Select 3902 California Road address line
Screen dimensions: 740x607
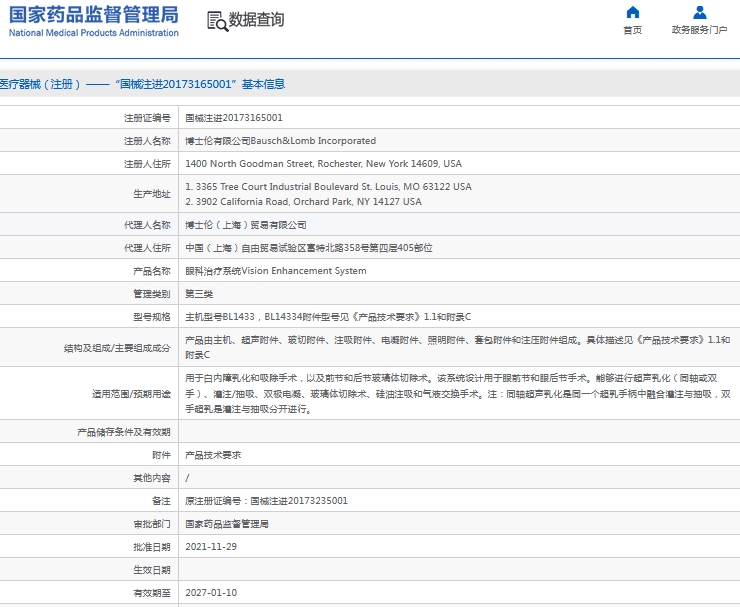click(303, 202)
